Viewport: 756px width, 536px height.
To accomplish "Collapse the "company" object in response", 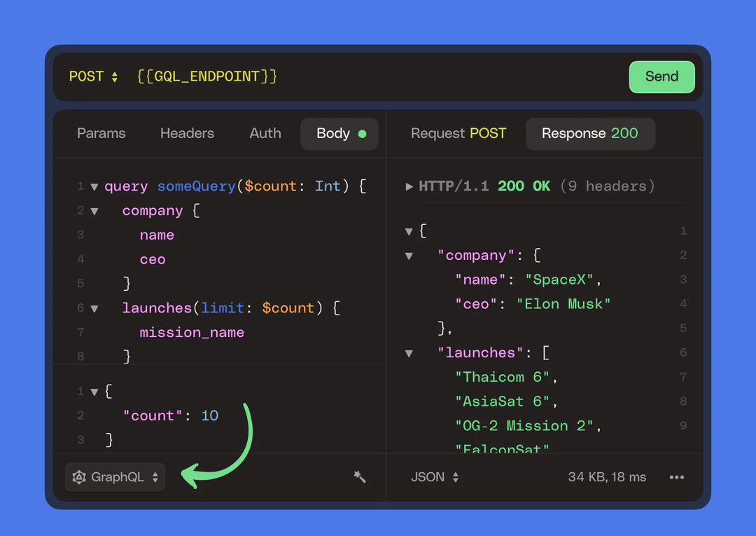I will [409, 256].
